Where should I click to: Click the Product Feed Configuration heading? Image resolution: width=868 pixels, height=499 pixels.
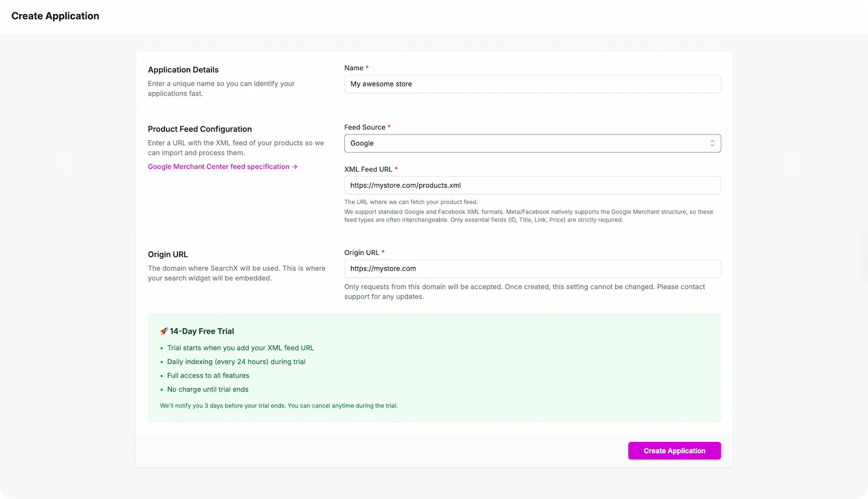pyautogui.click(x=199, y=129)
